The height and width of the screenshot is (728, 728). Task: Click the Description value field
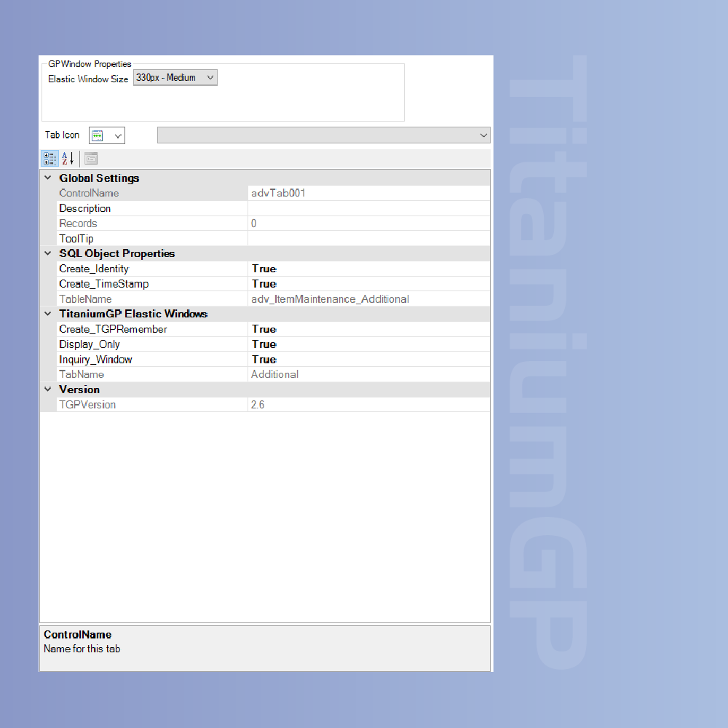coord(369,208)
